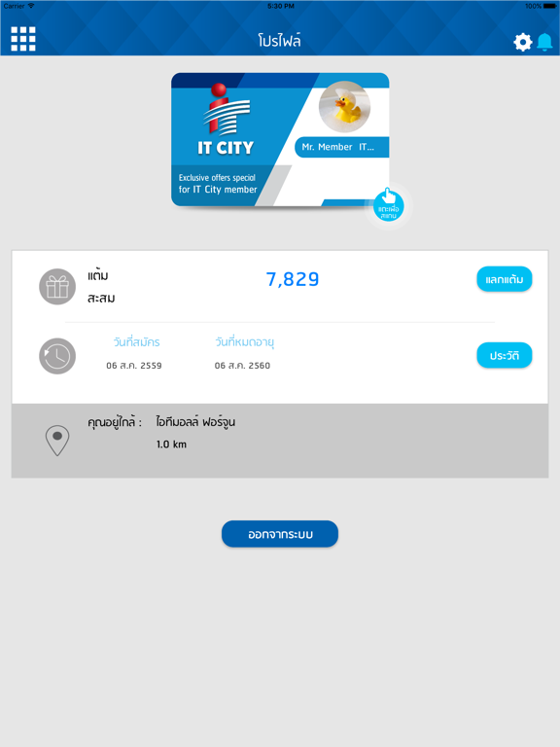Screen dimensions: 560x747
Task: Tap the IT CITY logo on card
Action: click(226, 119)
